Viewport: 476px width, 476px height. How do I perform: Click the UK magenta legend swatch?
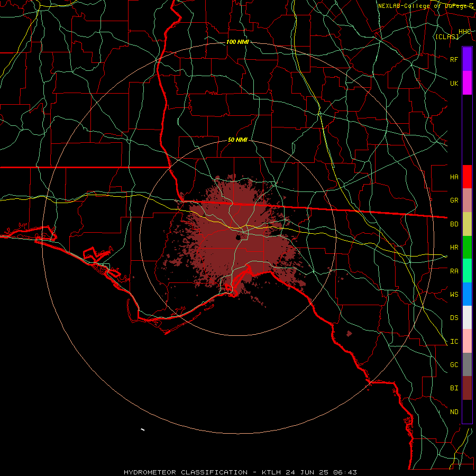(x=467, y=83)
